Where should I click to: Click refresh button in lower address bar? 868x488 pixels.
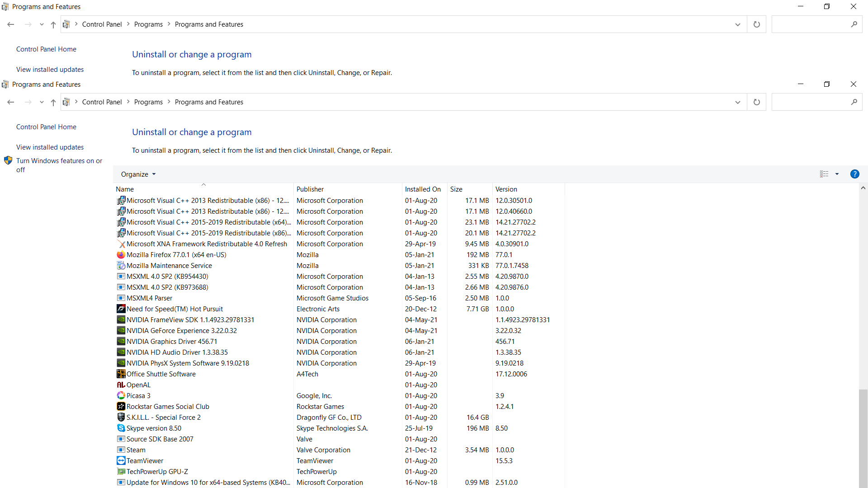[756, 102]
